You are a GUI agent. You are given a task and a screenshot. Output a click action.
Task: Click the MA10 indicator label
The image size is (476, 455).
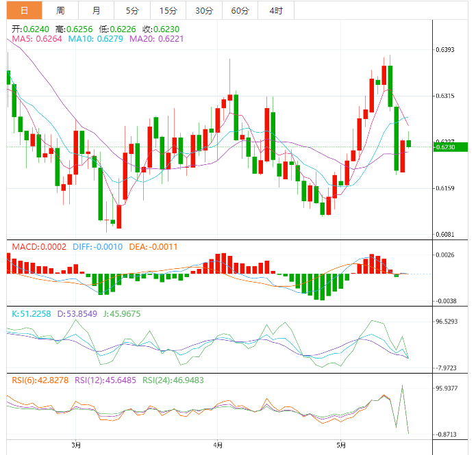96,39
